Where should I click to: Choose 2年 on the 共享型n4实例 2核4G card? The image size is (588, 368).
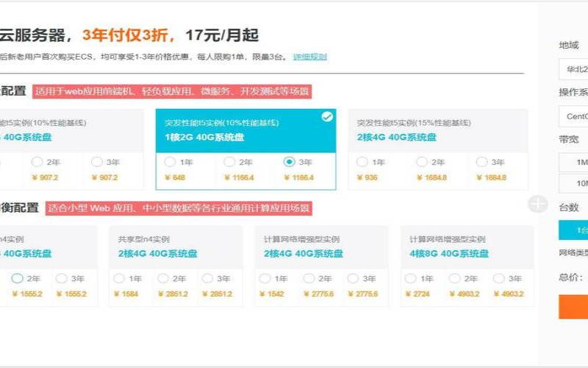point(162,278)
